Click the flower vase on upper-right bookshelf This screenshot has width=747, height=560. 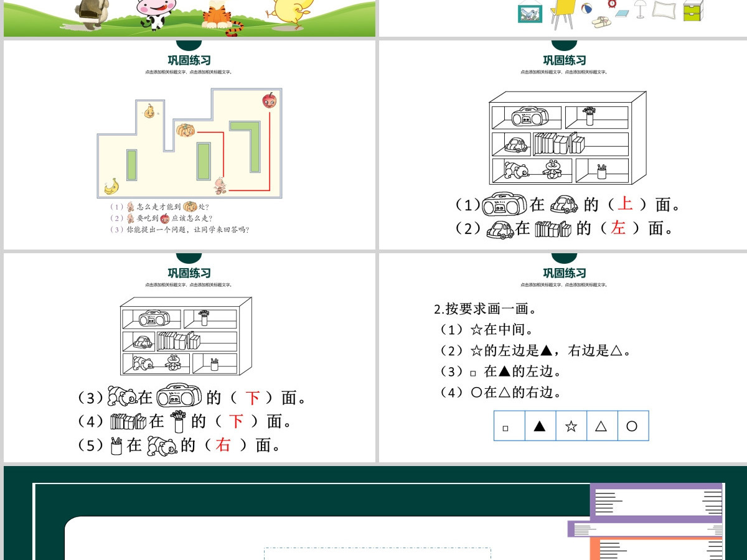pyautogui.click(x=589, y=116)
